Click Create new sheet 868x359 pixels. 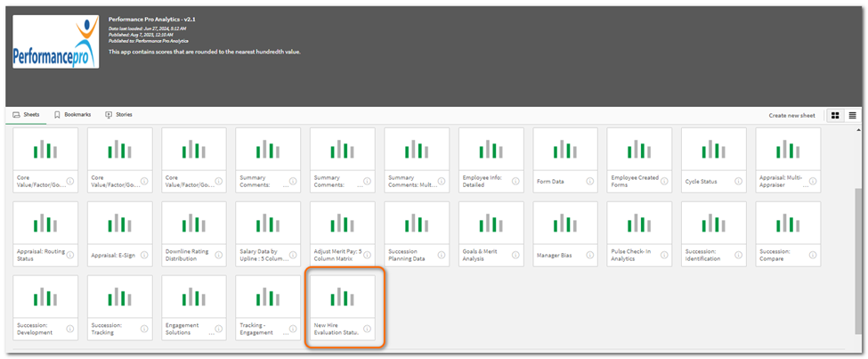tap(791, 116)
